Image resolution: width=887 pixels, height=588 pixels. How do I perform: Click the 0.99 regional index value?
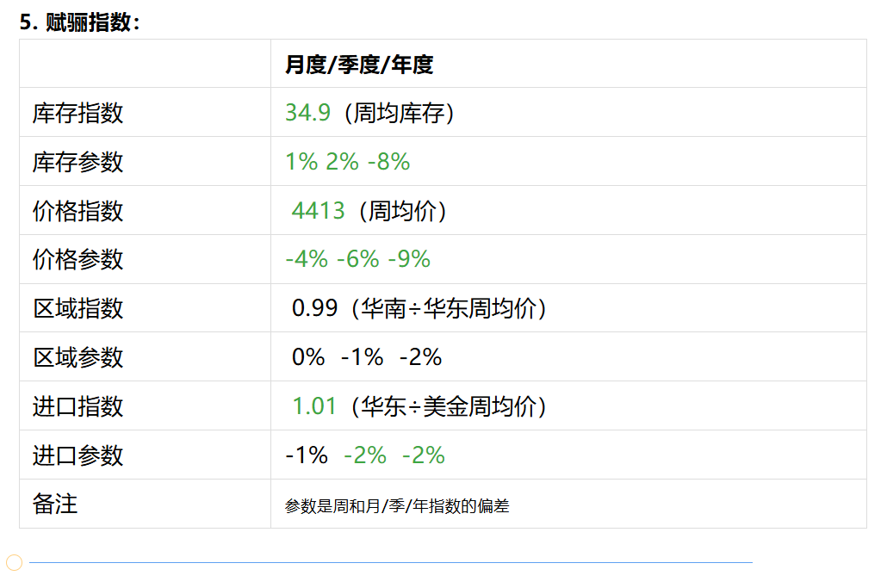click(x=314, y=308)
